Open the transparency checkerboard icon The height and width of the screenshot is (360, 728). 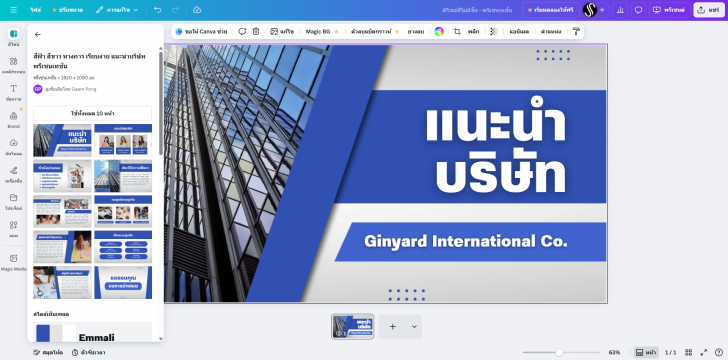click(x=494, y=32)
